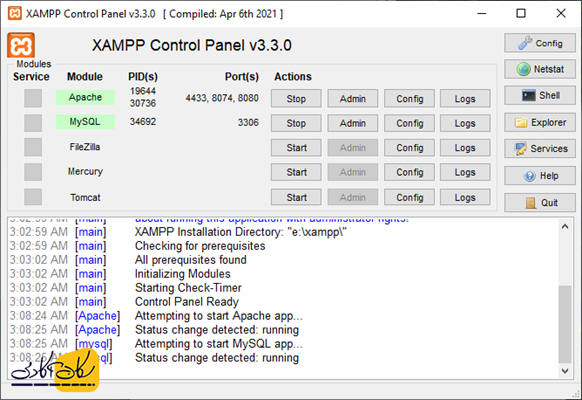This screenshot has height=400, width=582.
Task: Open Services with the services icon
Action: 540,148
